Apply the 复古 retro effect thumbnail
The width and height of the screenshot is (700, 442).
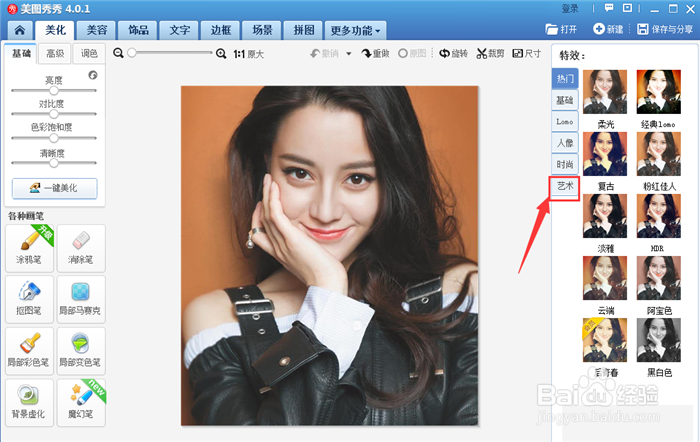[605, 154]
